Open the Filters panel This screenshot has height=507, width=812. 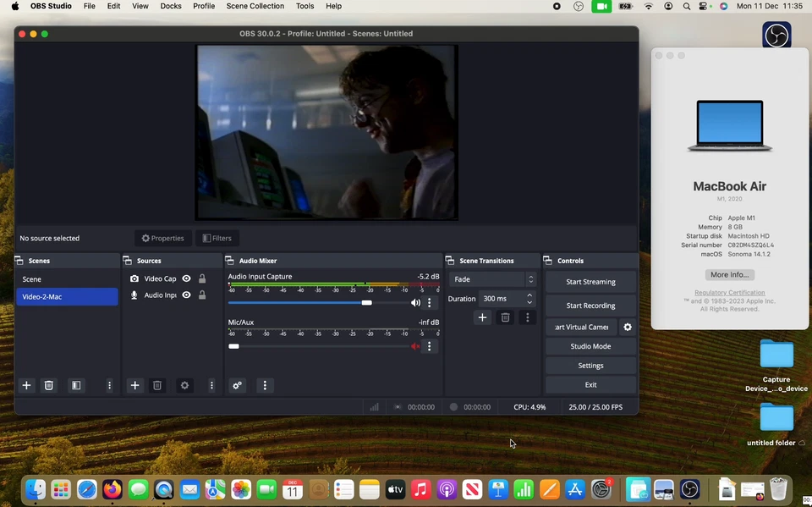pyautogui.click(x=217, y=238)
